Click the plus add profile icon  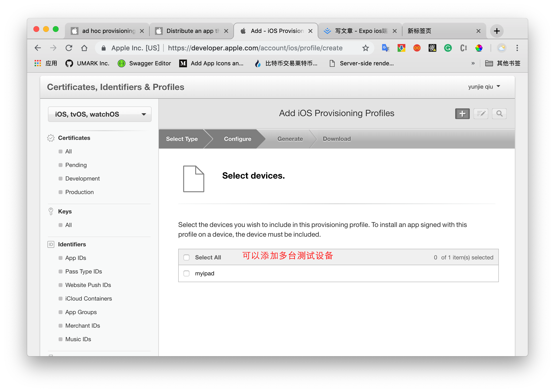462,113
